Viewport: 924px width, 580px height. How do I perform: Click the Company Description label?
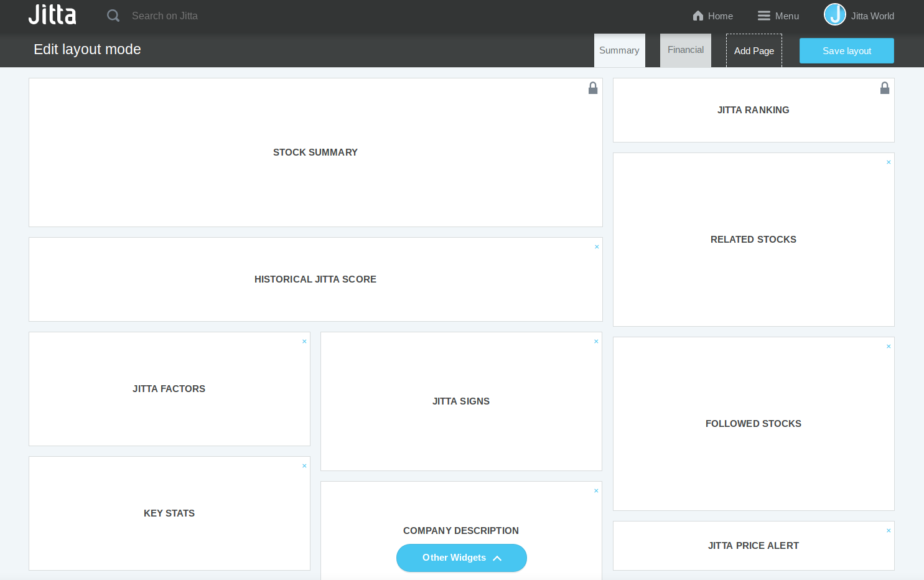pos(461,531)
